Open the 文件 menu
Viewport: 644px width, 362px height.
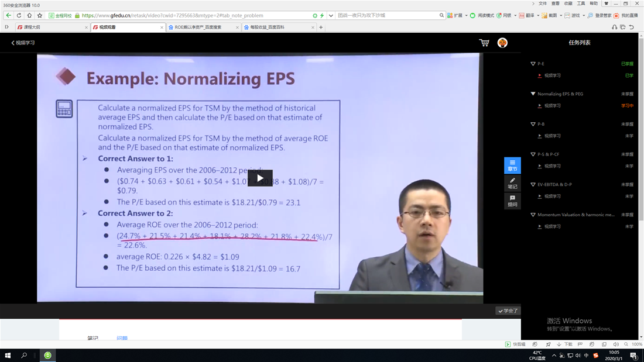coord(543,4)
